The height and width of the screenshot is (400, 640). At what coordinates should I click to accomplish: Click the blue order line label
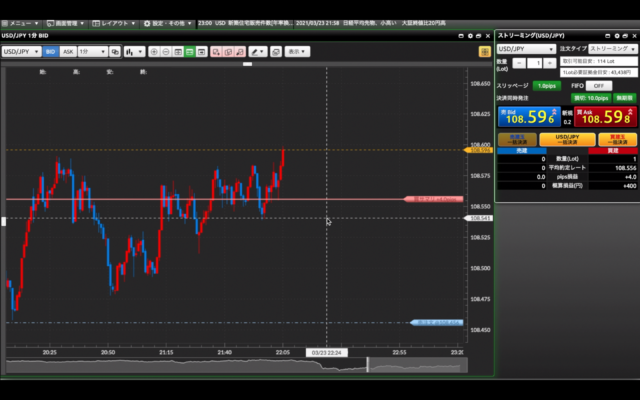(x=437, y=322)
